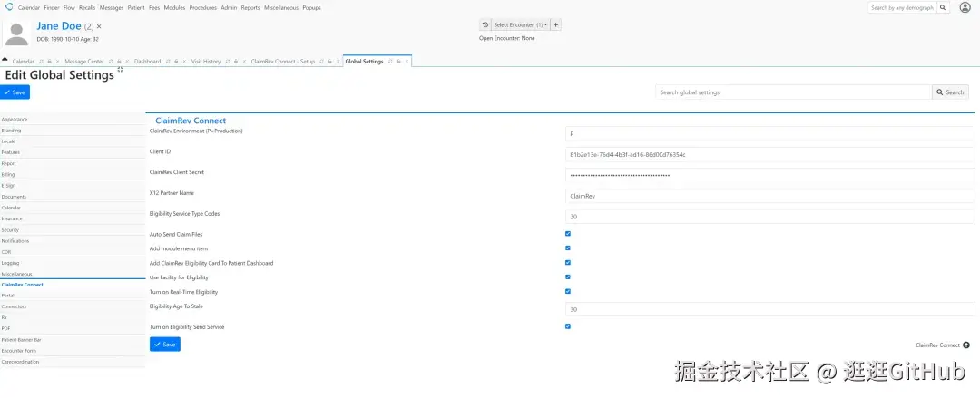This screenshot has height=398, width=980.
Task: Click the top Save button
Action: 15,92
